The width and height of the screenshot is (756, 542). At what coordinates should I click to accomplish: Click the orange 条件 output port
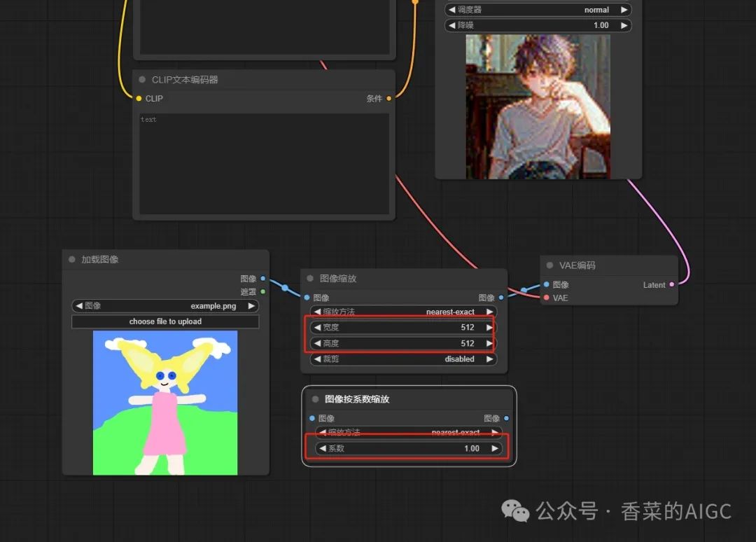coord(388,98)
